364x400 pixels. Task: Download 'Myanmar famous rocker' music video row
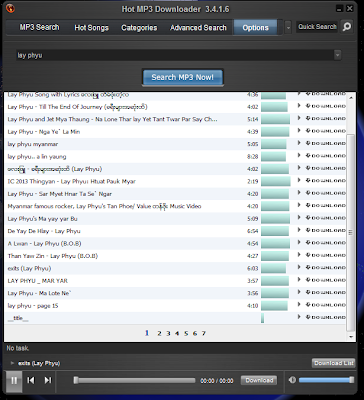[x=326, y=205]
